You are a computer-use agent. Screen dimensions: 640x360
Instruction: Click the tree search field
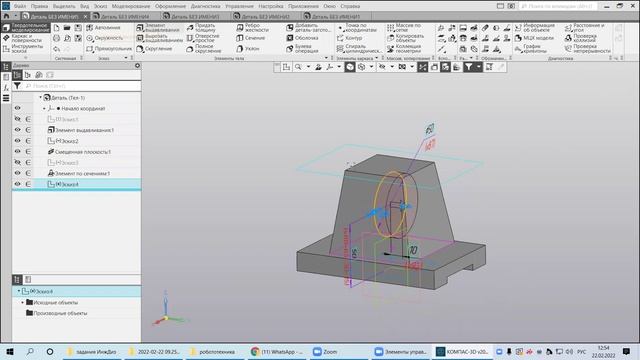pos(82,86)
